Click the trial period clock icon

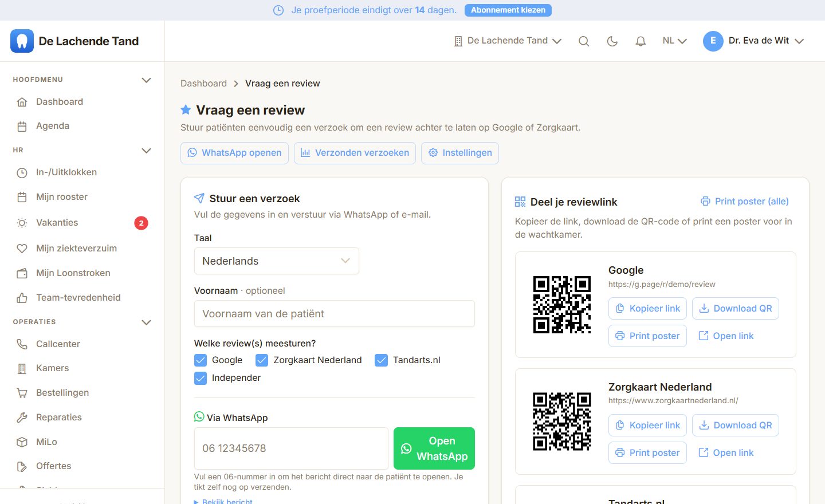point(278,10)
